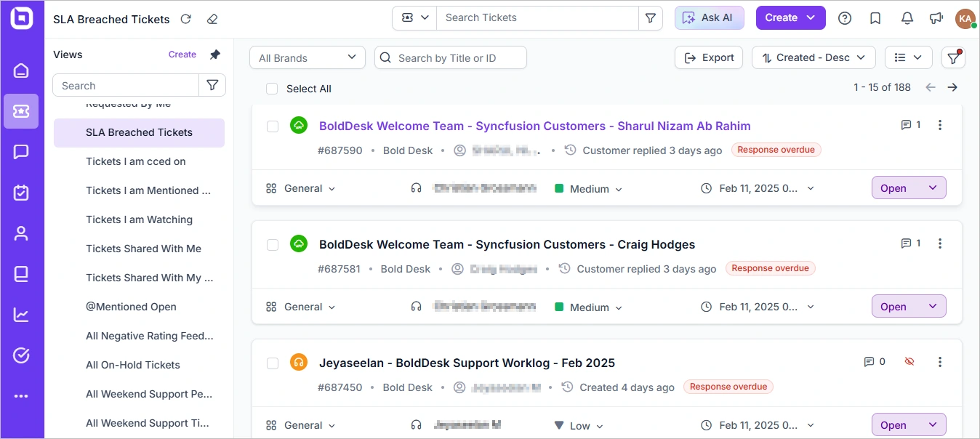Open the Knowledge Base book sidebar icon
The width and height of the screenshot is (980, 439).
[21, 274]
